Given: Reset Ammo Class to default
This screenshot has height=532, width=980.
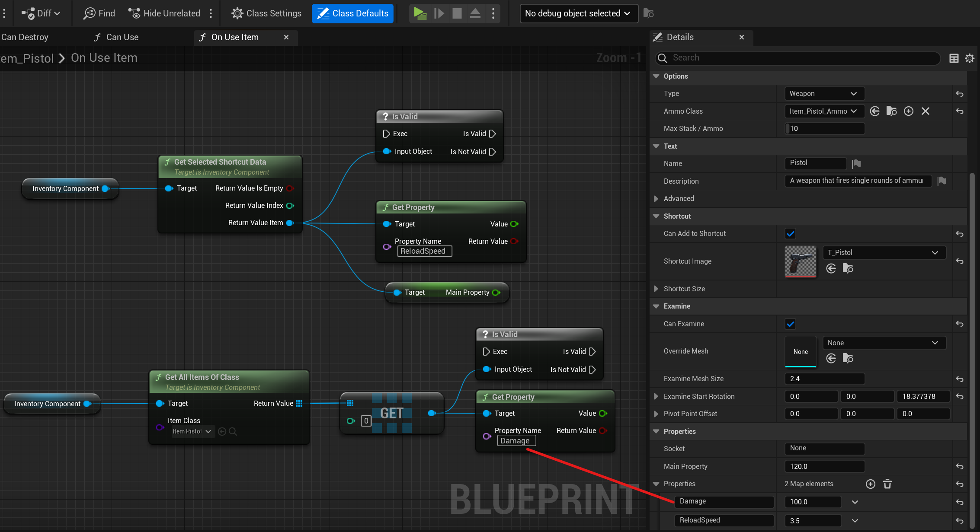Looking at the screenshot, I should pyautogui.click(x=960, y=111).
